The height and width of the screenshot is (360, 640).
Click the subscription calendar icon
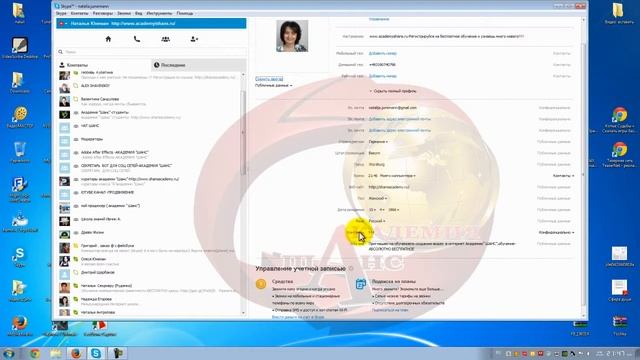361,284
